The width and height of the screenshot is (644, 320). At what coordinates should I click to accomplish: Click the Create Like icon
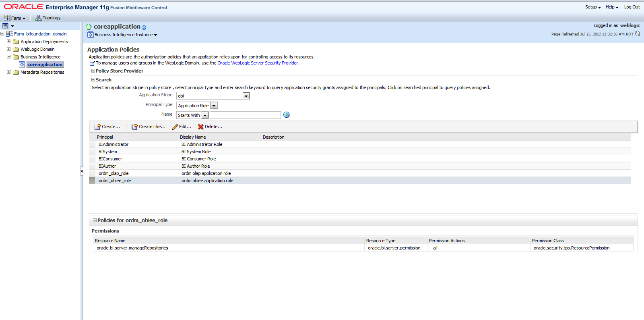pyautogui.click(x=134, y=127)
